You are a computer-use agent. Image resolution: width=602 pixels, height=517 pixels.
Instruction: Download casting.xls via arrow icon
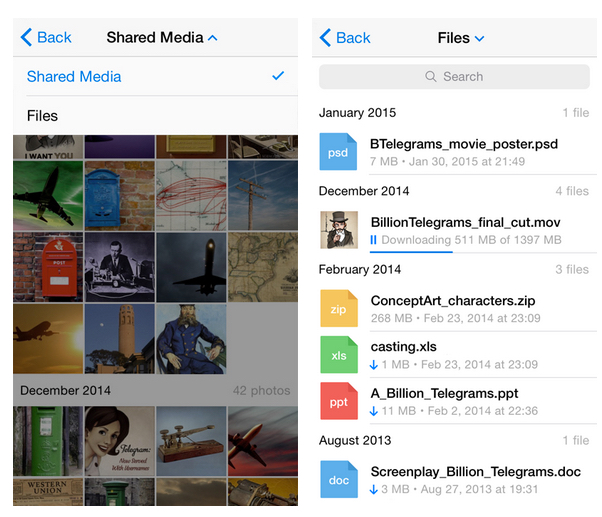(x=374, y=364)
